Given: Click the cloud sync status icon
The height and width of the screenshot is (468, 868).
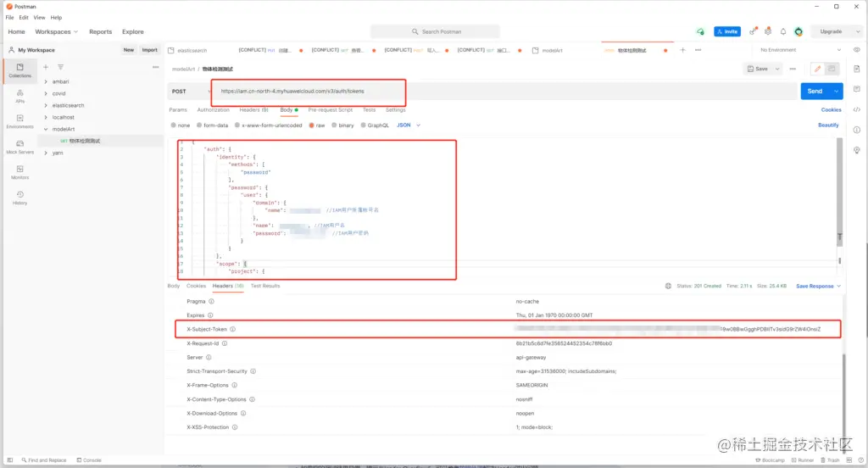Looking at the screenshot, I should pos(700,31).
